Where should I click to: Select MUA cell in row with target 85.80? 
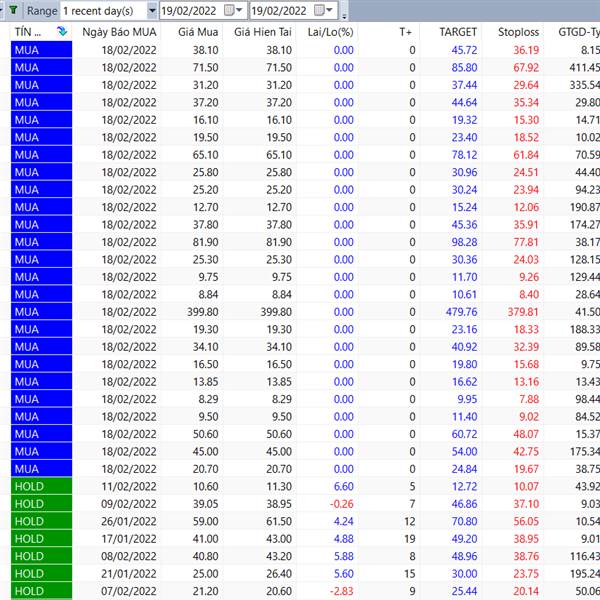[x=41, y=68]
